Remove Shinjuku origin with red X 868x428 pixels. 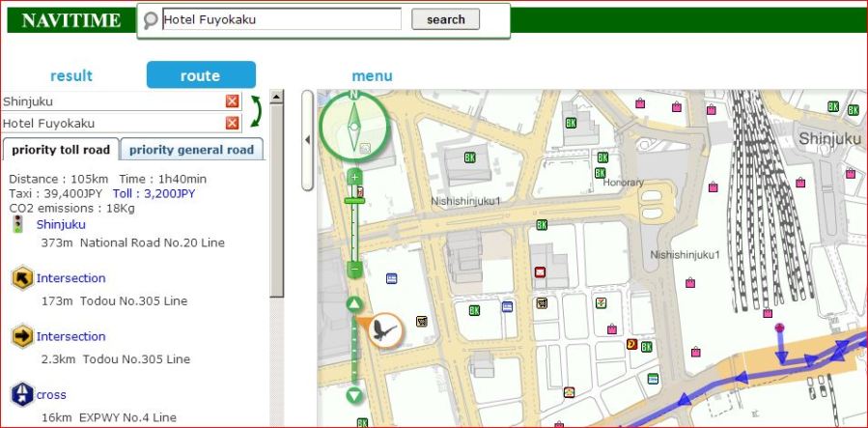pyautogui.click(x=232, y=101)
